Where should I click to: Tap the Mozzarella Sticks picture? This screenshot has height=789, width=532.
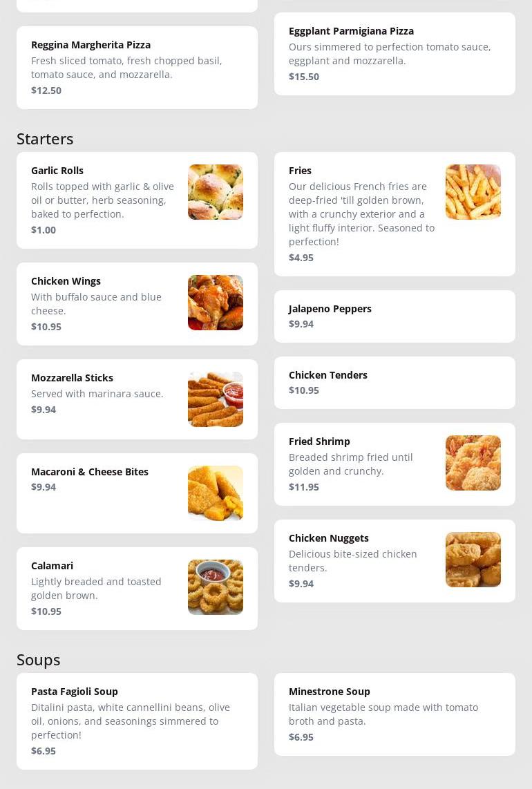(x=216, y=399)
